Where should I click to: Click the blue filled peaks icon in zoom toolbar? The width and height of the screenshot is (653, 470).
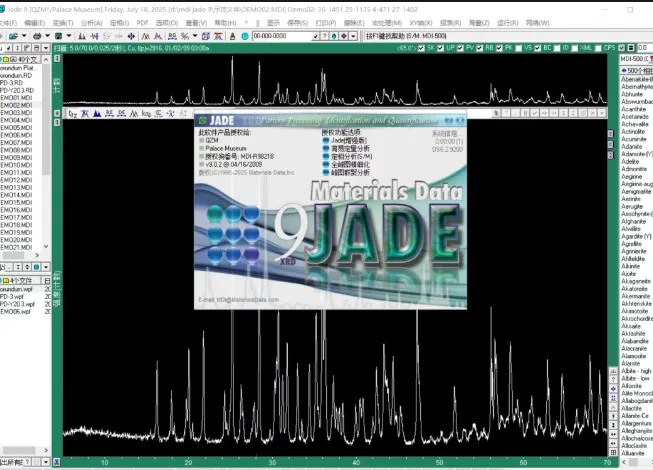(x=97, y=114)
